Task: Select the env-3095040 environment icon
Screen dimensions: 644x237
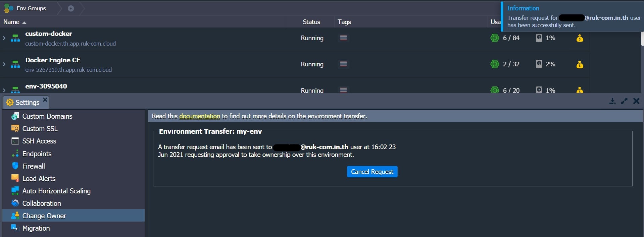Action: point(15,90)
